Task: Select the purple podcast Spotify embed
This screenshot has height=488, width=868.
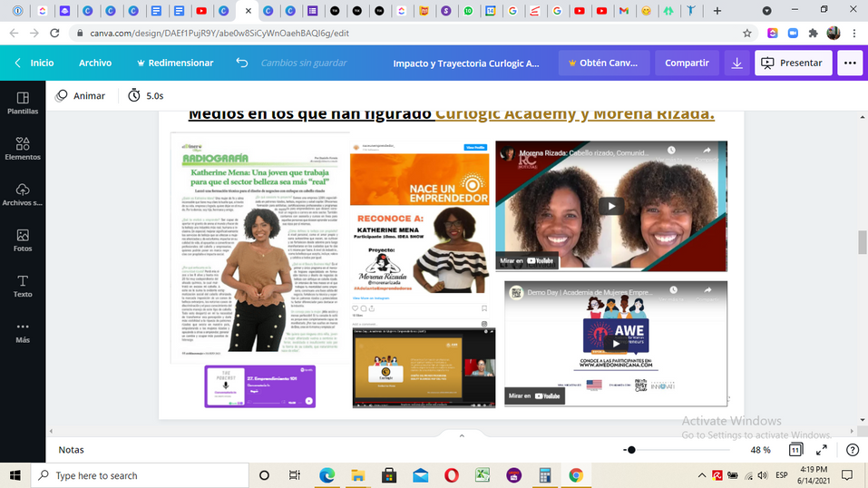Action: (260, 386)
